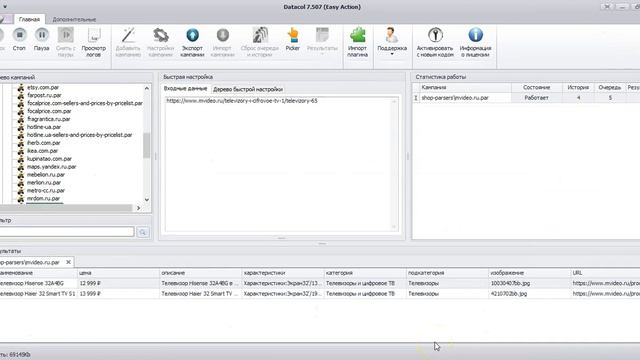Select Телевизор Hisense 32A4BG name cell
Screen dimensions: 640x360
click(38, 283)
